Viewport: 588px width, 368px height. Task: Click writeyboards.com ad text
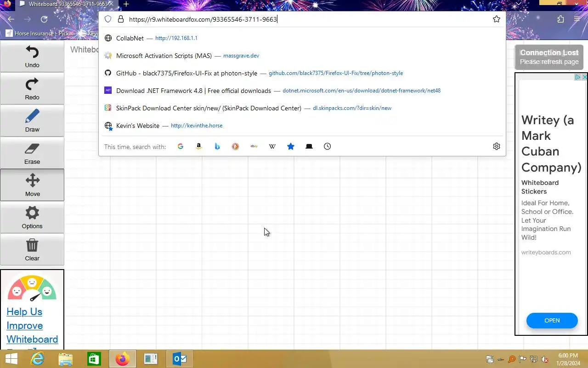546,252
